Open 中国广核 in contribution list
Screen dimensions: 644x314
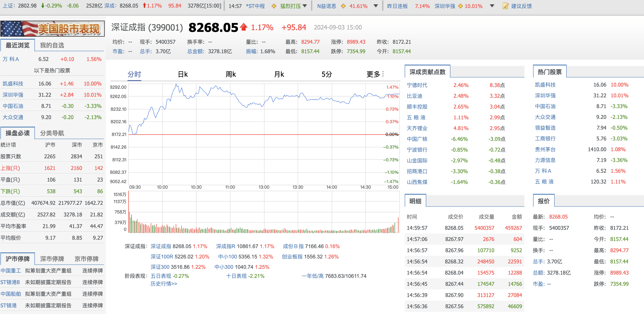[417, 139]
